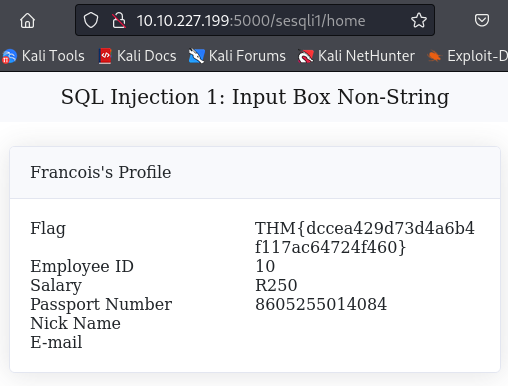This screenshot has height=386, width=508.
Task: Click the Firefox home icon
Action: 27,21
